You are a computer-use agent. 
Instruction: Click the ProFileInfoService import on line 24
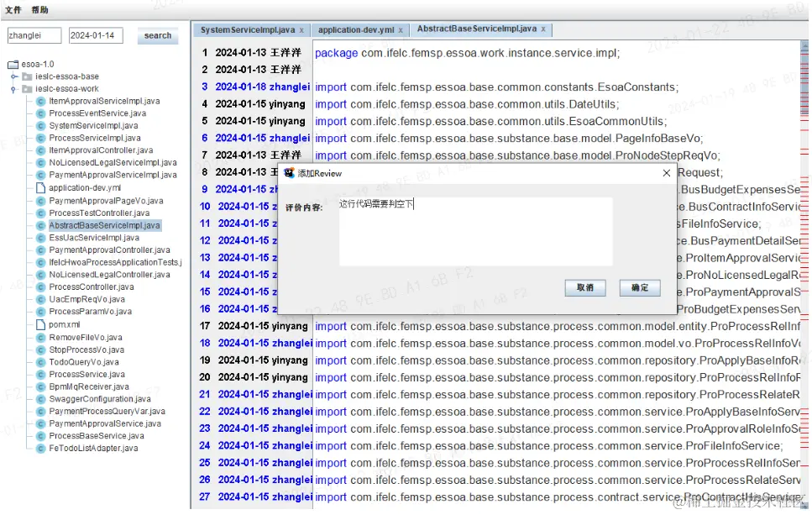tap(549, 447)
